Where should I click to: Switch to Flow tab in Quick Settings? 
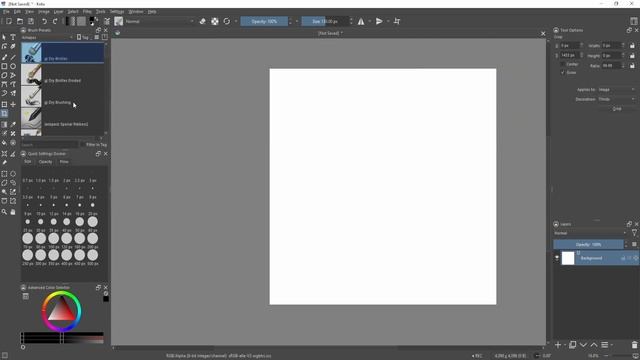(64, 162)
